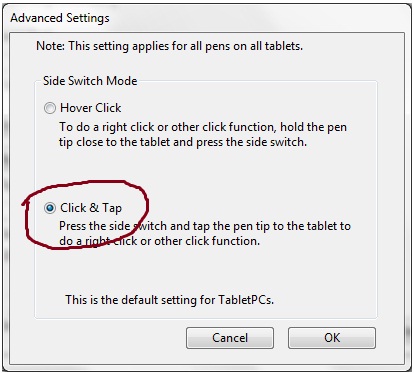Confirm the settings with OK
Screen dimensions: 414x373
click(332, 338)
